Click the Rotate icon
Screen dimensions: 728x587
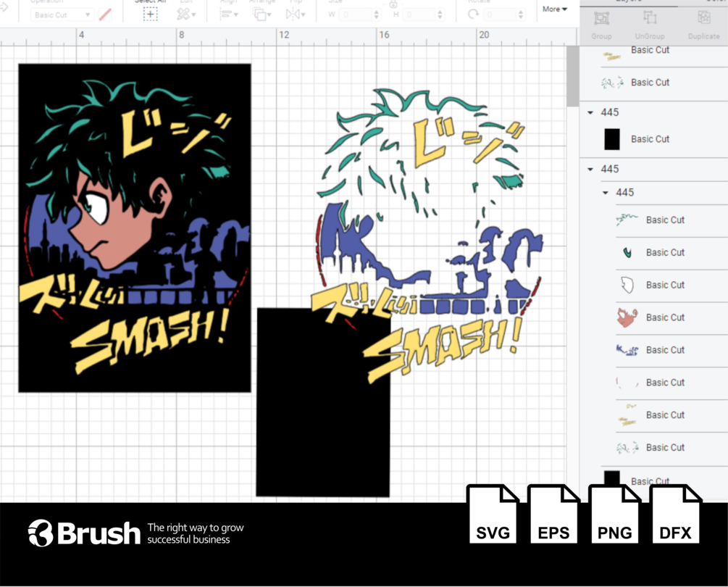click(x=473, y=14)
